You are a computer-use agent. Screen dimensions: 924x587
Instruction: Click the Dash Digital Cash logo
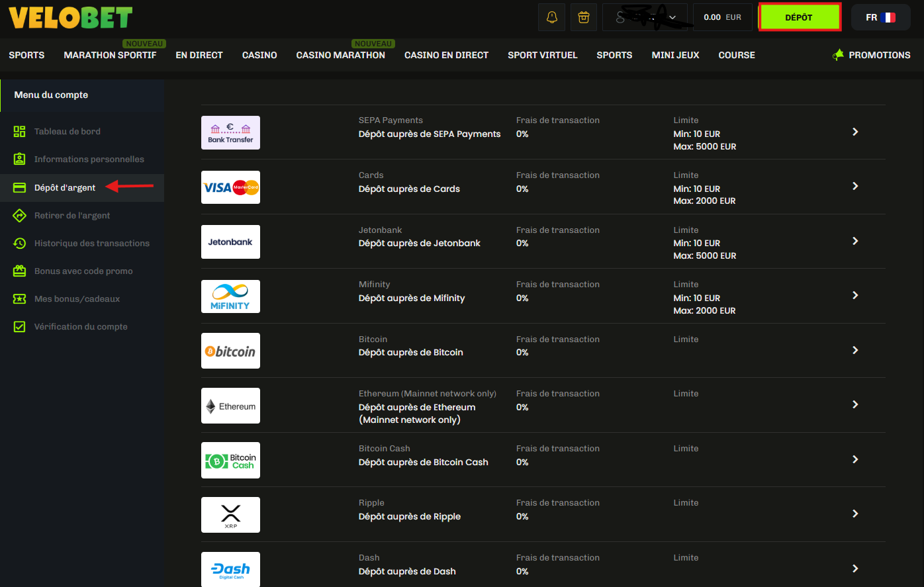click(x=230, y=569)
